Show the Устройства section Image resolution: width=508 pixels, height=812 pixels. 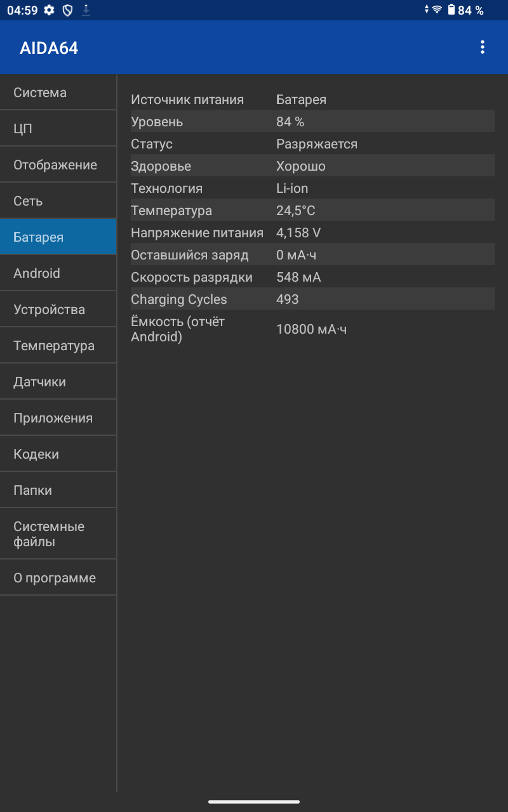[x=58, y=310]
